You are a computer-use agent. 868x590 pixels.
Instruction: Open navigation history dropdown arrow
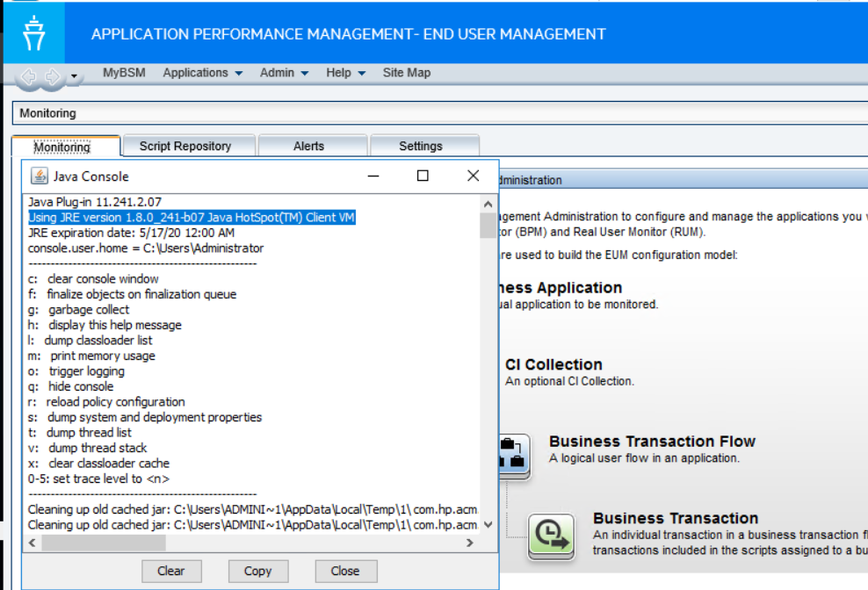click(74, 76)
